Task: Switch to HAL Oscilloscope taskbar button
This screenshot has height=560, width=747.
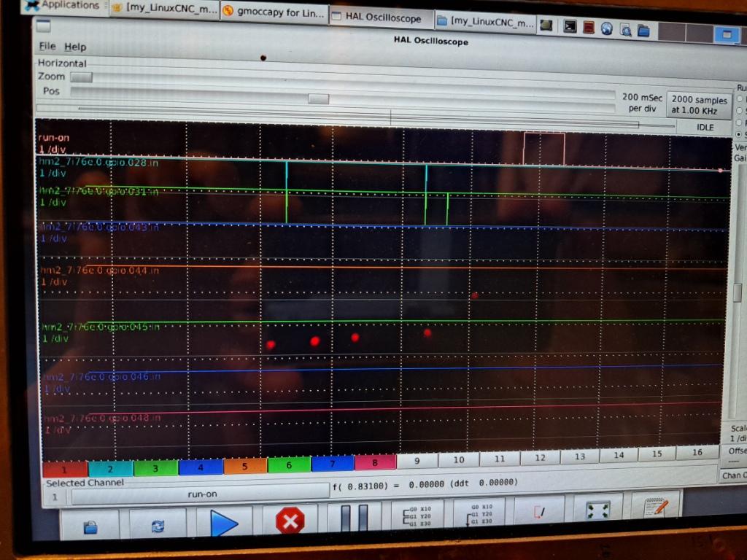Action: pyautogui.click(x=382, y=17)
